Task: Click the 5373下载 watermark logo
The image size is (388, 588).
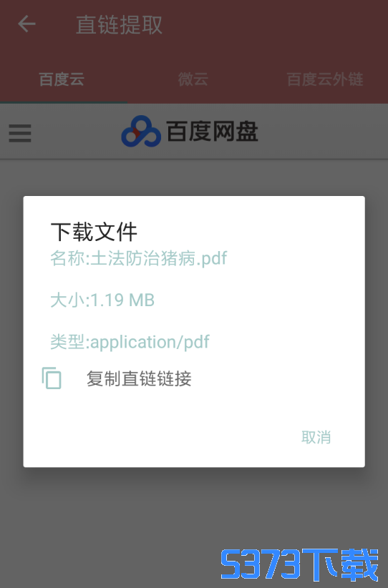Action: (x=299, y=564)
